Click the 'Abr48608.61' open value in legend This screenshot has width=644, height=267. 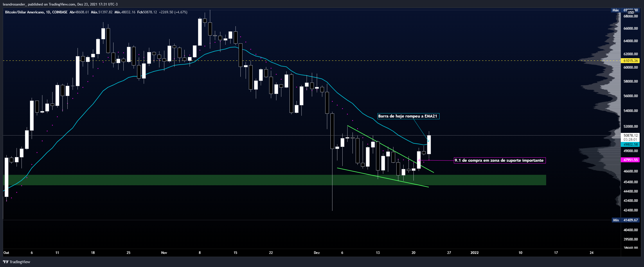tap(79, 12)
